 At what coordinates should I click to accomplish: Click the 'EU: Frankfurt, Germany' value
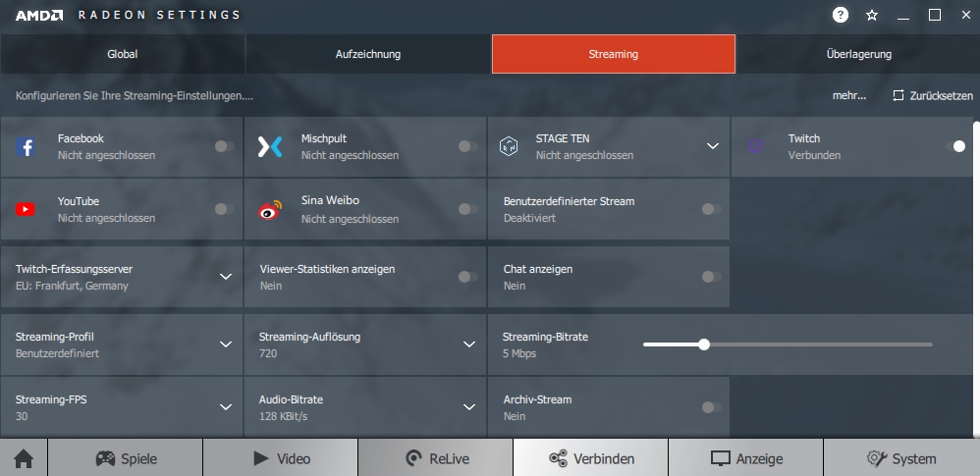tap(72, 286)
